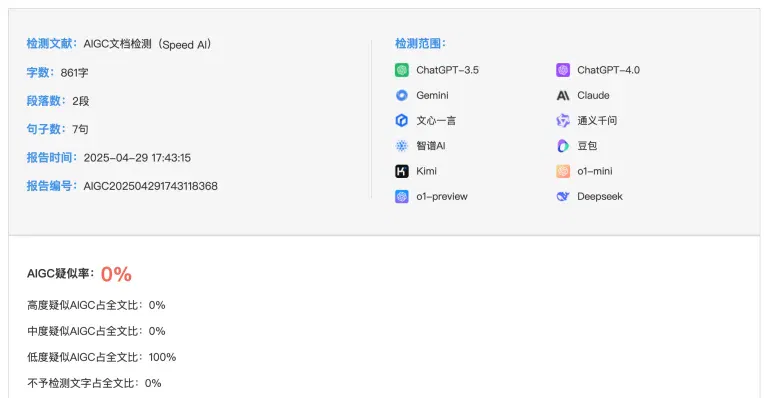Click the o1-preview blue icon
The width and height of the screenshot is (770, 398).
(402, 197)
